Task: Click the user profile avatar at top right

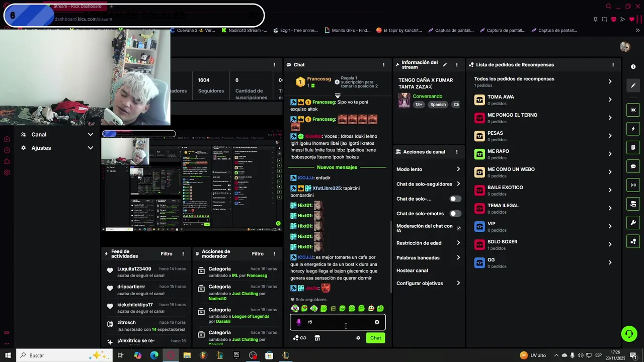Action: [x=625, y=47]
